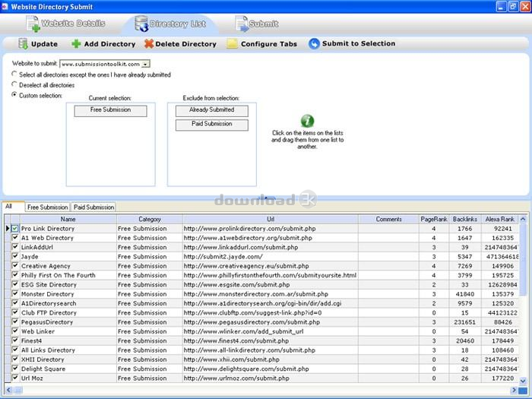This screenshot has height=399, width=532.
Task: Click the Directory List database icon
Action: click(141, 24)
